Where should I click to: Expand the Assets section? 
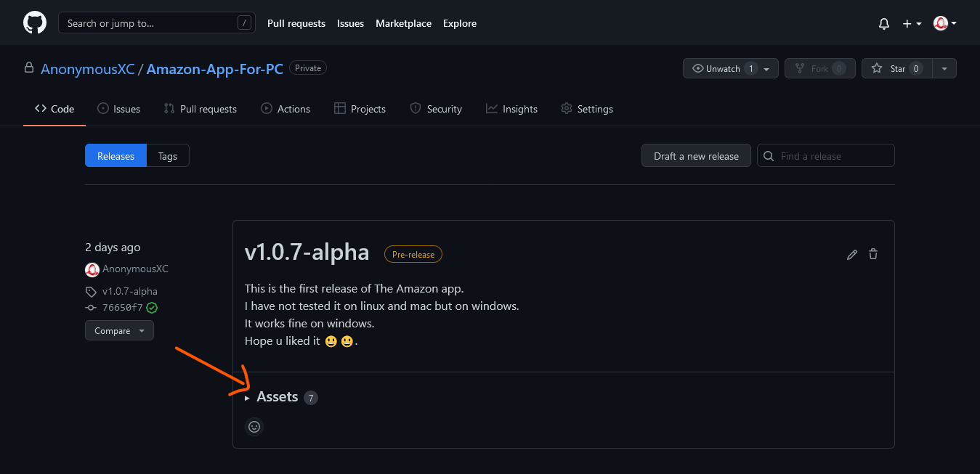point(273,397)
